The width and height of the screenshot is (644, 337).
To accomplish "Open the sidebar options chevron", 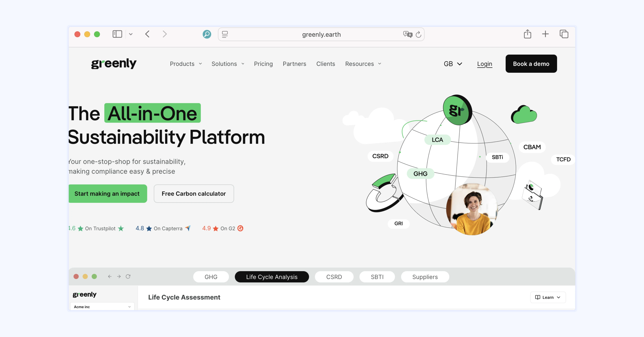I will point(131,34).
